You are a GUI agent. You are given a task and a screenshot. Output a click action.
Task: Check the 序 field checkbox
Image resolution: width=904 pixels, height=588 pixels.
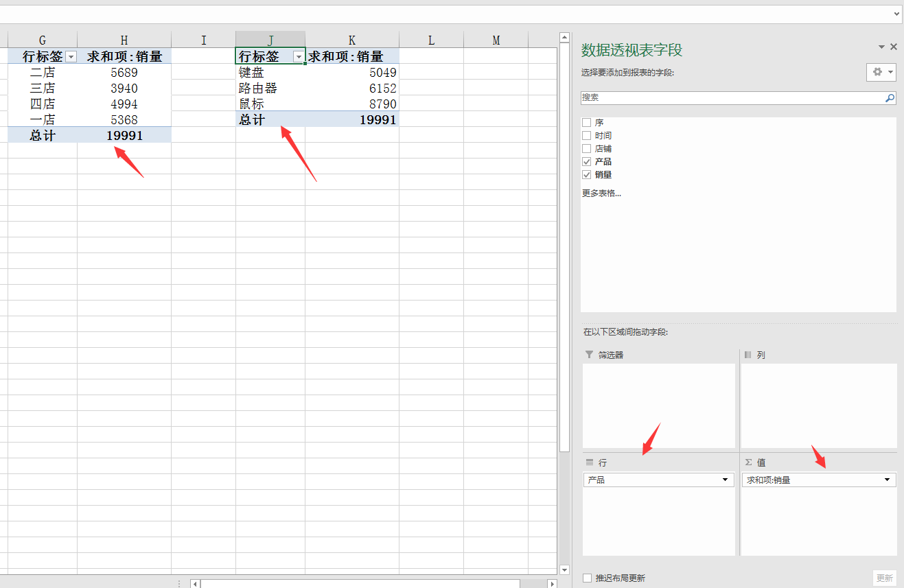pyautogui.click(x=586, y=122)
